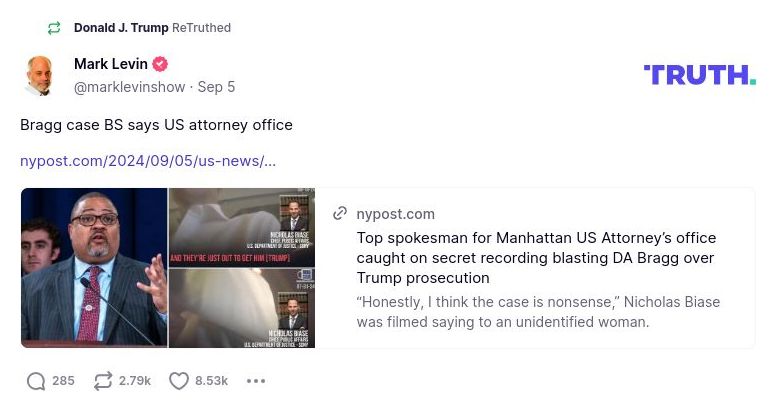
Task: Click the 8.53k likes count
Action: [x=212, y=381]
